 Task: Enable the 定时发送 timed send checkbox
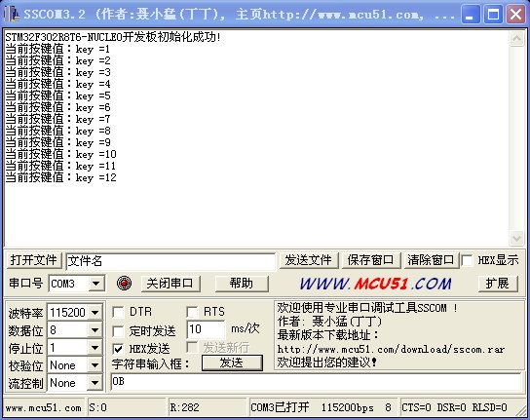pyautogui.click(x=118, y=331)
